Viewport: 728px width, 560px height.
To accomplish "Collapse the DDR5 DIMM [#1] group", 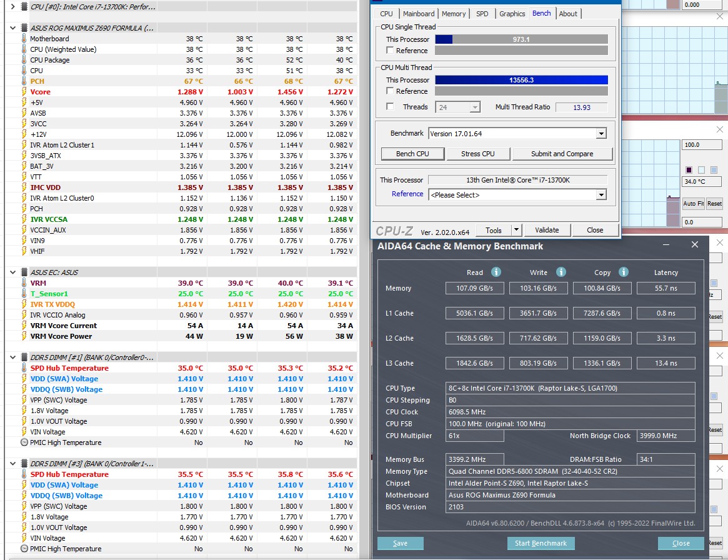I will coord(12,357).
